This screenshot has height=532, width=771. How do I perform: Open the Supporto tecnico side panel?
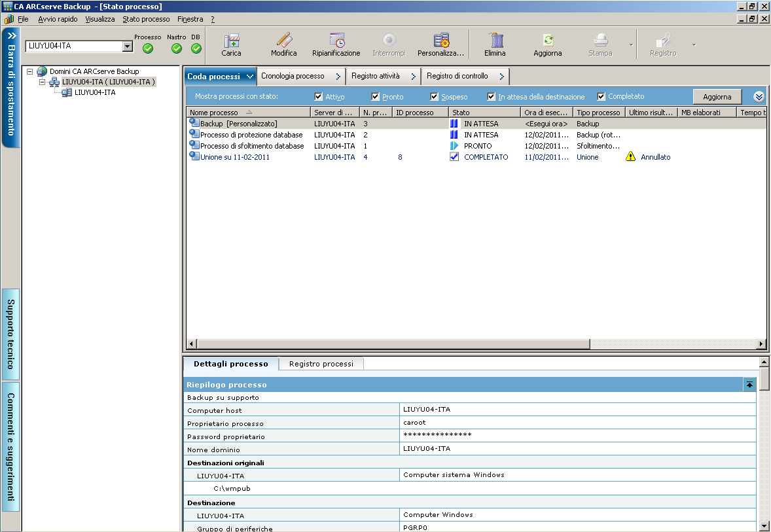point(11,334)
